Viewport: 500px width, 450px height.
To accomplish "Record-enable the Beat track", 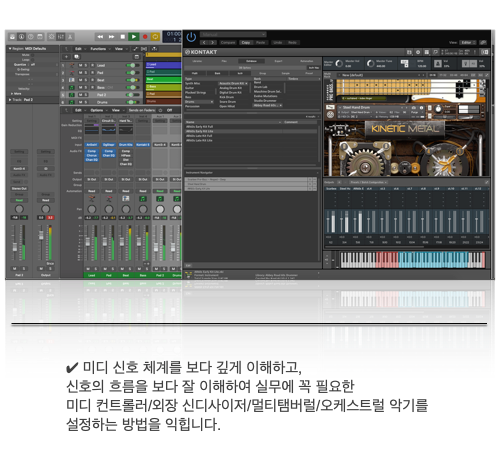I will (92, 80).
